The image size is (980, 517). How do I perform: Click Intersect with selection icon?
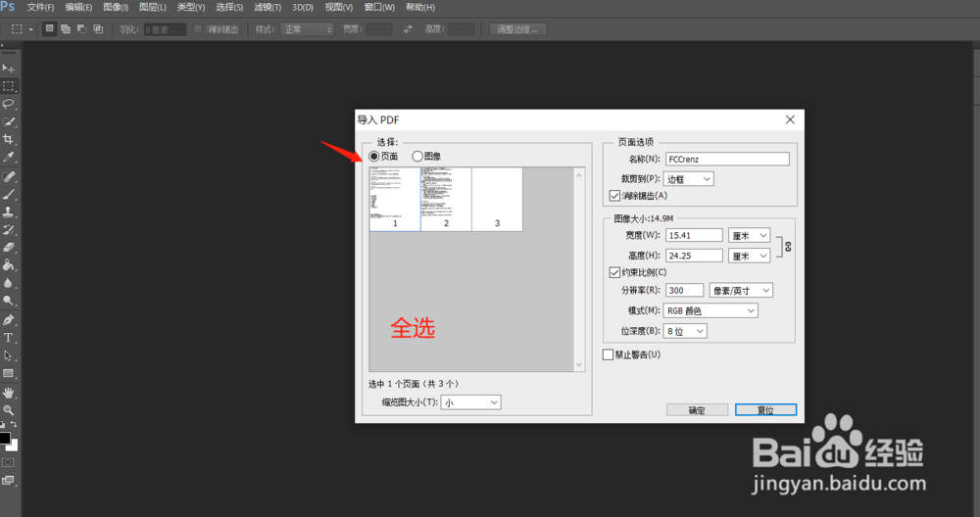pyautogui.click(x=98, y=28)
